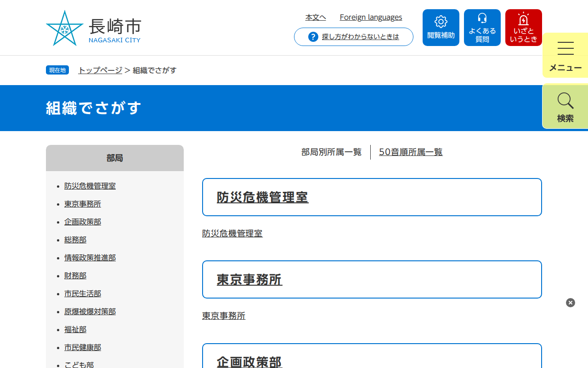Image resolution: width=588 pixels, height=368 pixels.
Task: Click the red いざというとき emergency icon
Action: (x=523, y=27)
